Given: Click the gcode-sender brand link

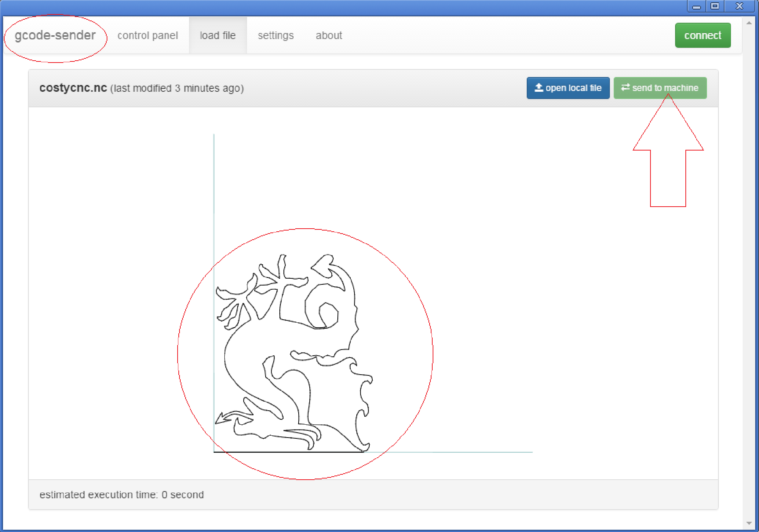Looking at the screenshot, I should [x=55, y=35].
